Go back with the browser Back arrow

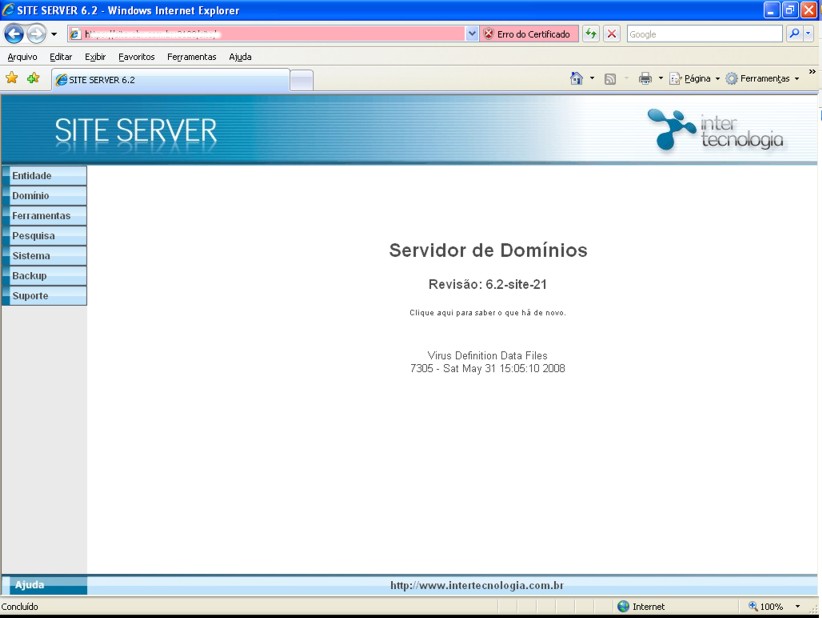pos(14,34)
